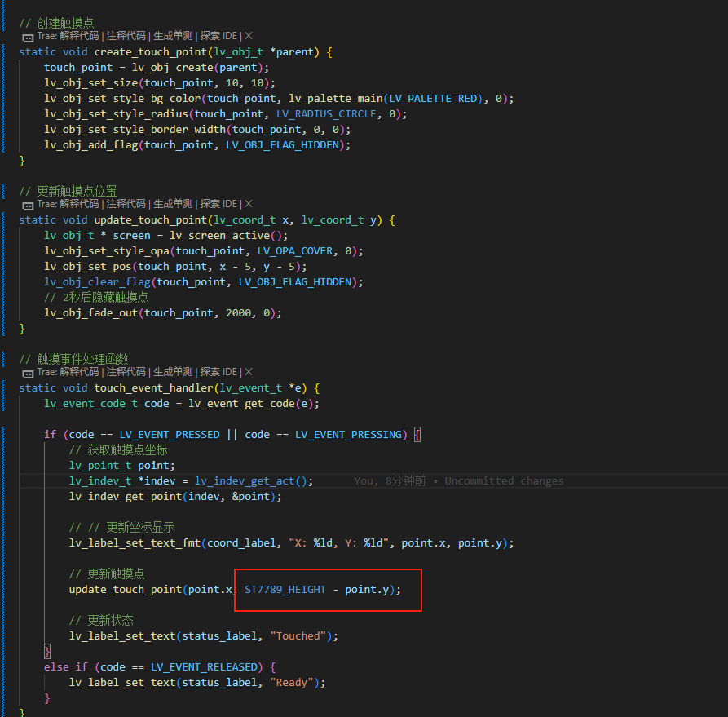This screenshot has height=717, width=728.
Task: Click the lv_obj_add_flag function call
Action: coord(91,145)
